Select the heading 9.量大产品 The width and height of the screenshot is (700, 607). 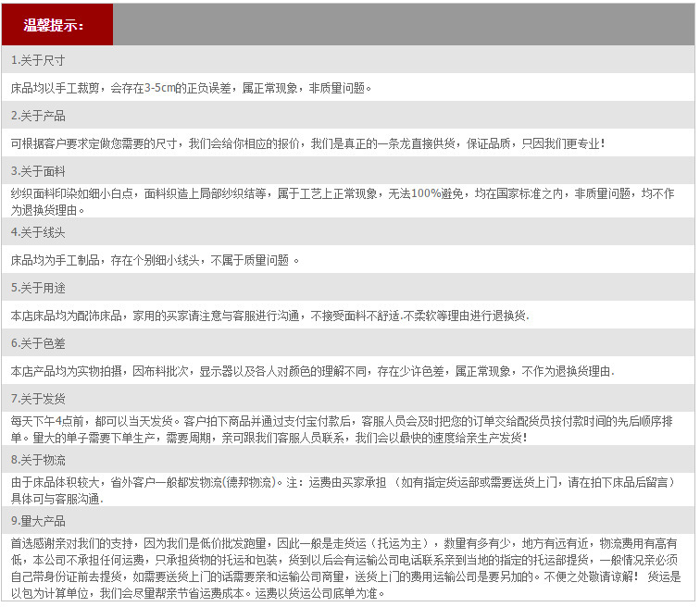(x=38, y=521)
